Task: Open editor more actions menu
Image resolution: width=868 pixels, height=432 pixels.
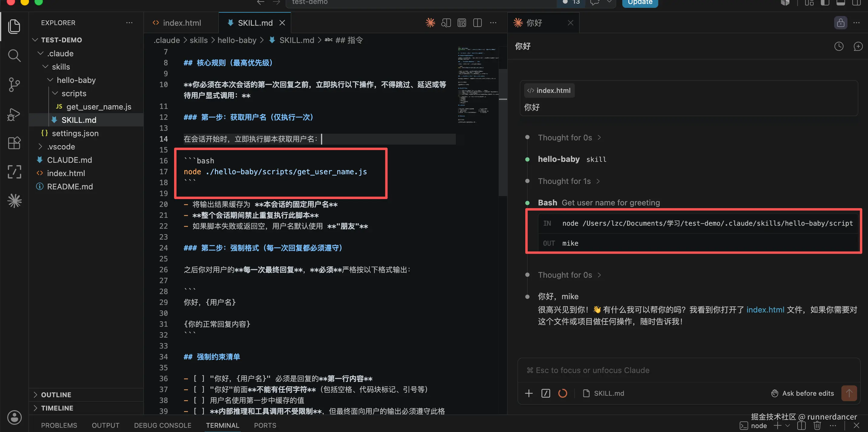Action: [493, 23]
